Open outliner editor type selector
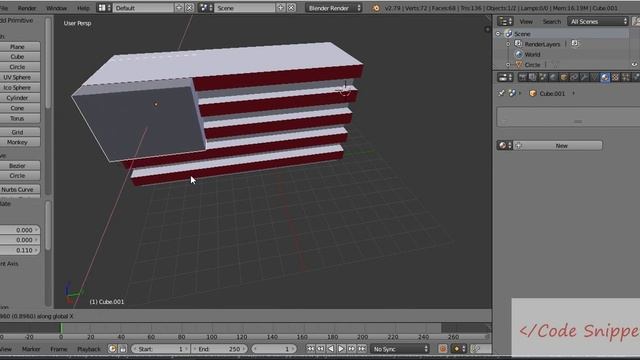Viewport: 640px width, 360px height. point(505,21)
